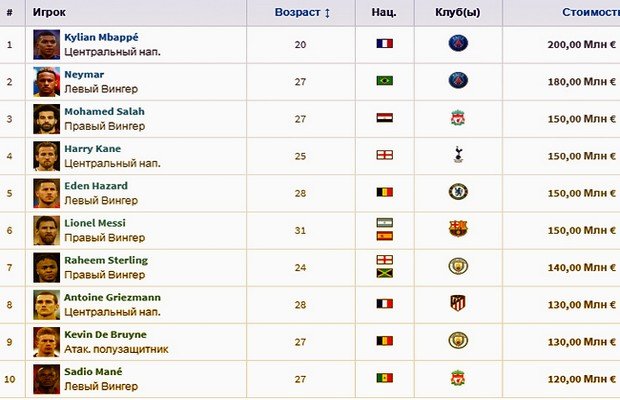The width and height of the screenshot is (620, 400).
Task: Click the Liverpool crest in Mohamed Salah's row
Action: point(458,118)
